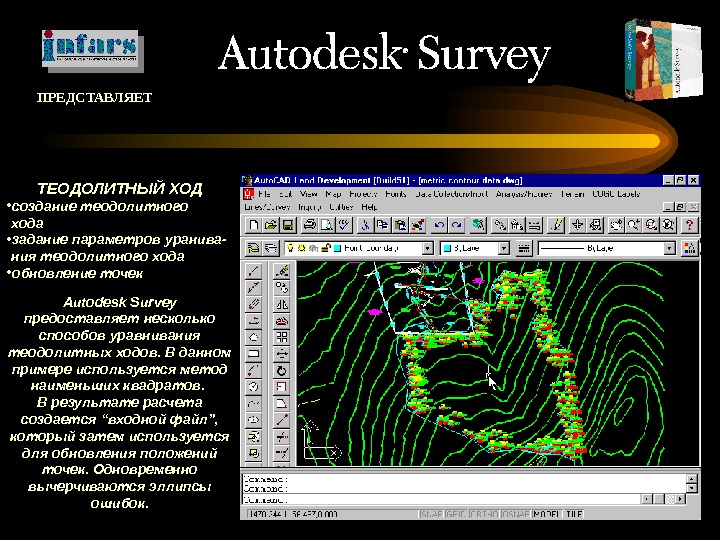Select the Mirror modify tool
This screenshot has width=720, height=540.
click(x=282, y=304)
